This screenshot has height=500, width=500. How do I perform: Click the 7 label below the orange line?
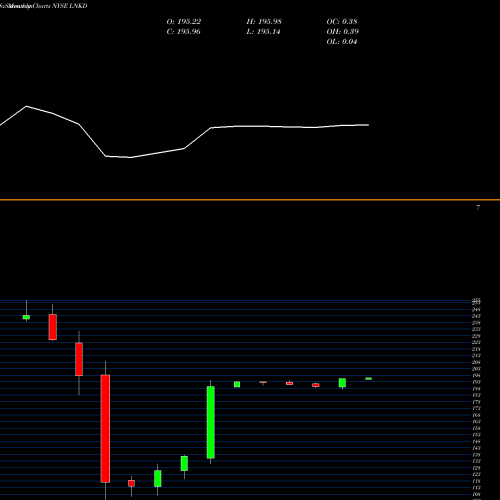click(478, 207)
